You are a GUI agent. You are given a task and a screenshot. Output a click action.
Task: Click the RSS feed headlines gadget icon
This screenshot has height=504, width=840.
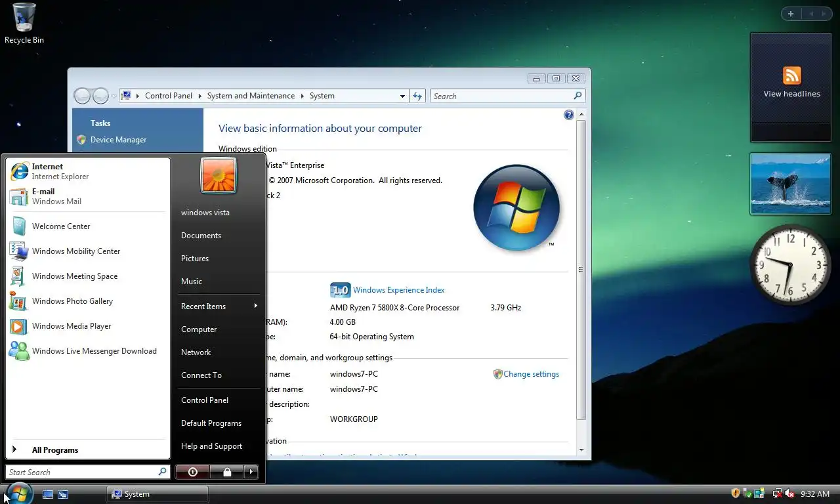792,75
